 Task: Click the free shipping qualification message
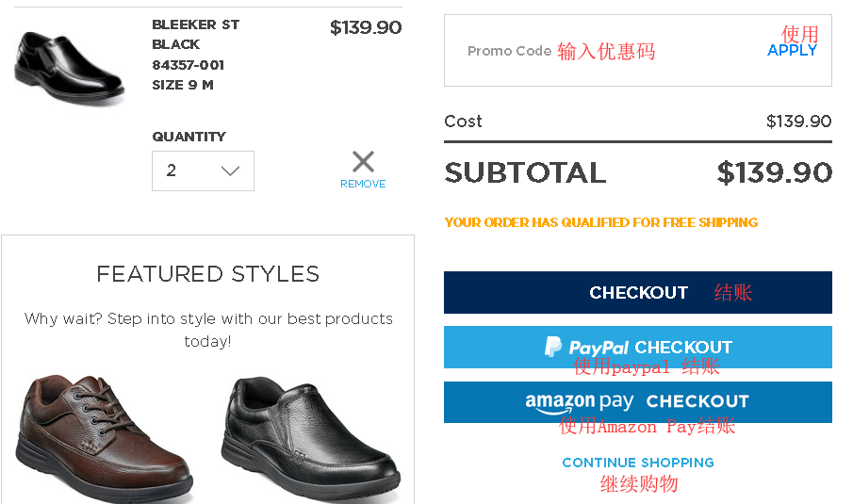[600, 223]
